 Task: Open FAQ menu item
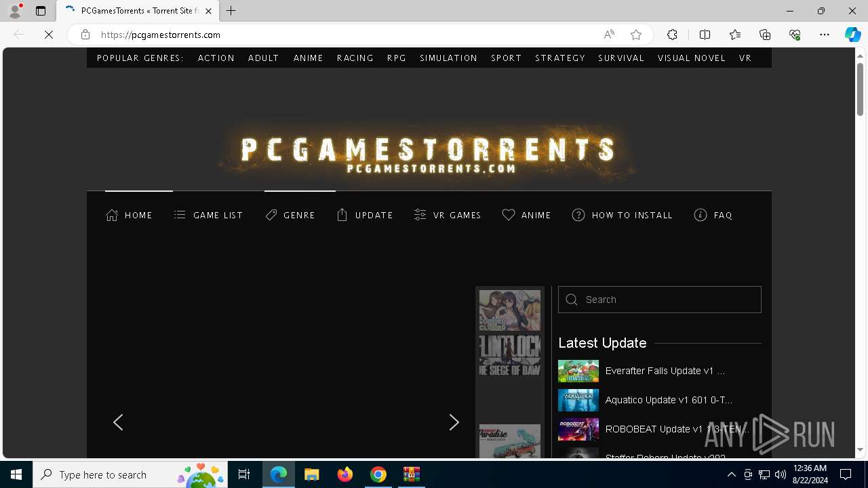tap(713, 215)
